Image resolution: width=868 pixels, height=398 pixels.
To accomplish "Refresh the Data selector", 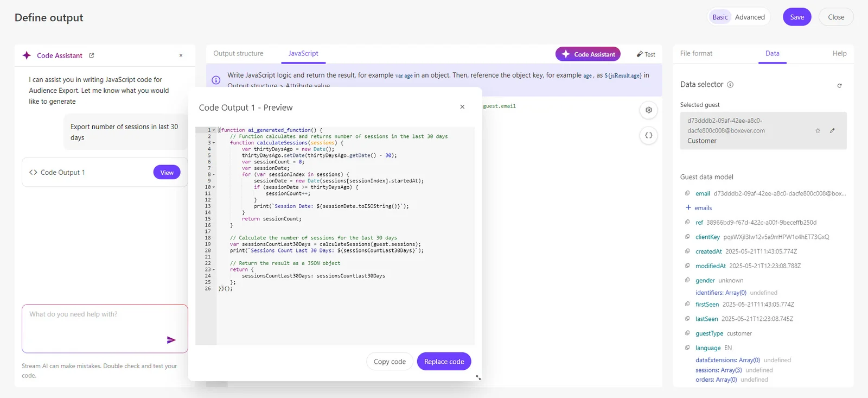I will coord(839,85).
